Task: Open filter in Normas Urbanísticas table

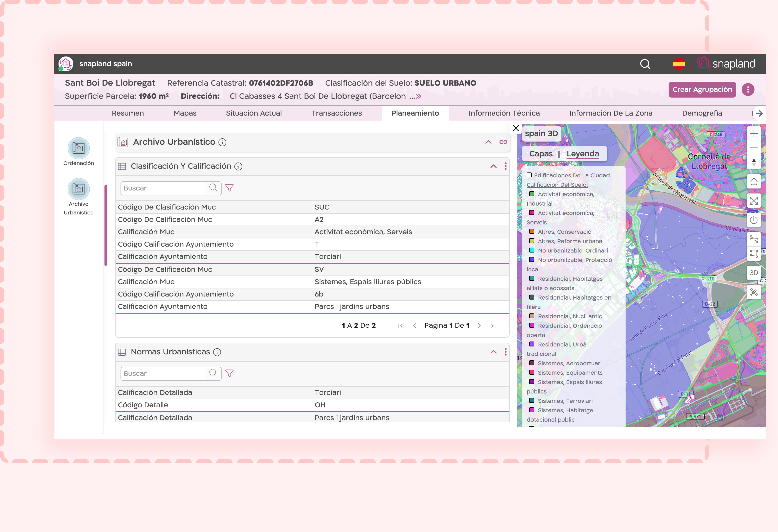Action: click(x=229, y=373)
